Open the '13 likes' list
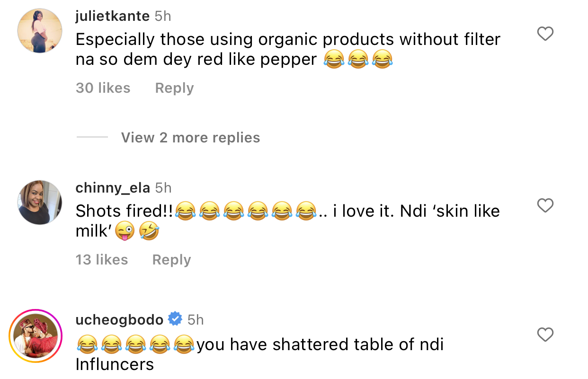This screenshot has width=588, height=379. coord(102,260)
